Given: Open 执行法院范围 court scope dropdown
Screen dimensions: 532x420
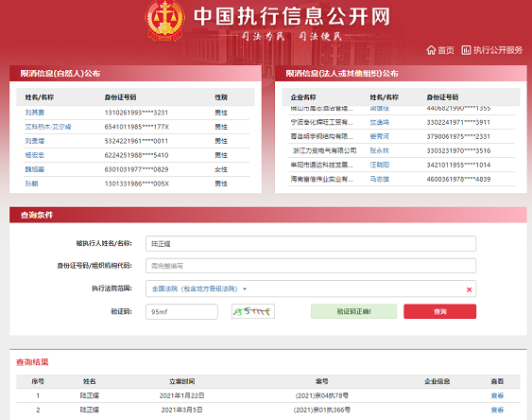Looking at the screenshot, I should (200, 289).
